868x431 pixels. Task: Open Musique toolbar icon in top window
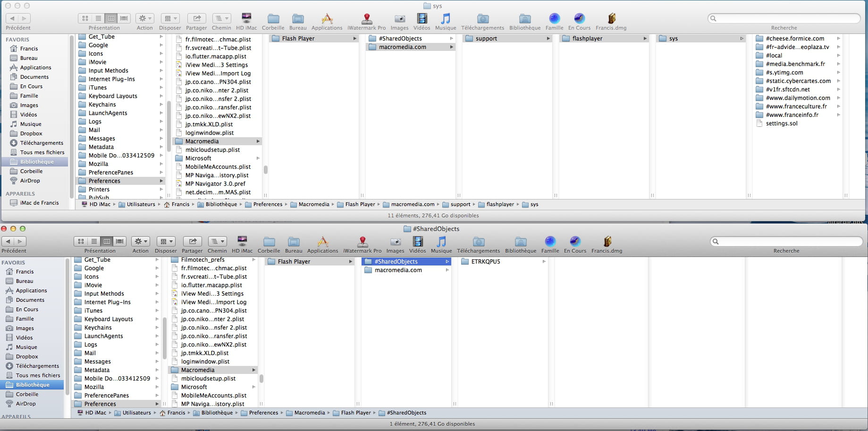pyautogui.click(x=446, y=18)
